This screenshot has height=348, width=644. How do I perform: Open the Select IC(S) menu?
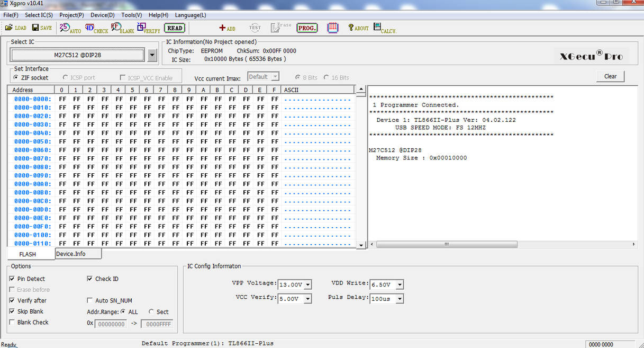point(39,15)
